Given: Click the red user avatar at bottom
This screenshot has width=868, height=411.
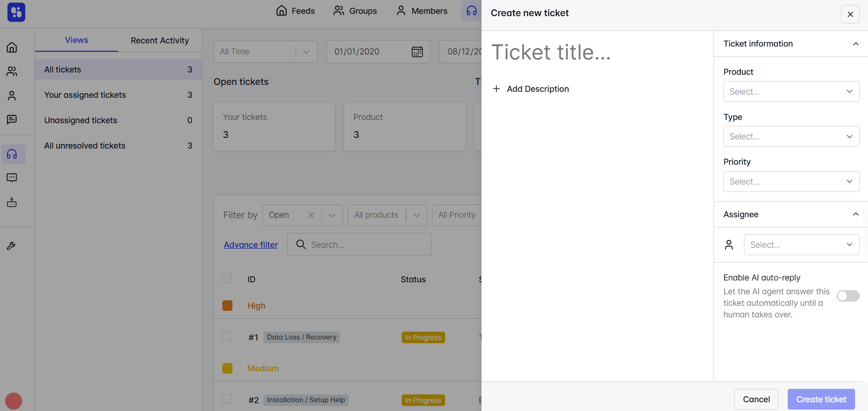Looking at the screenshot, I should point(13,401).
